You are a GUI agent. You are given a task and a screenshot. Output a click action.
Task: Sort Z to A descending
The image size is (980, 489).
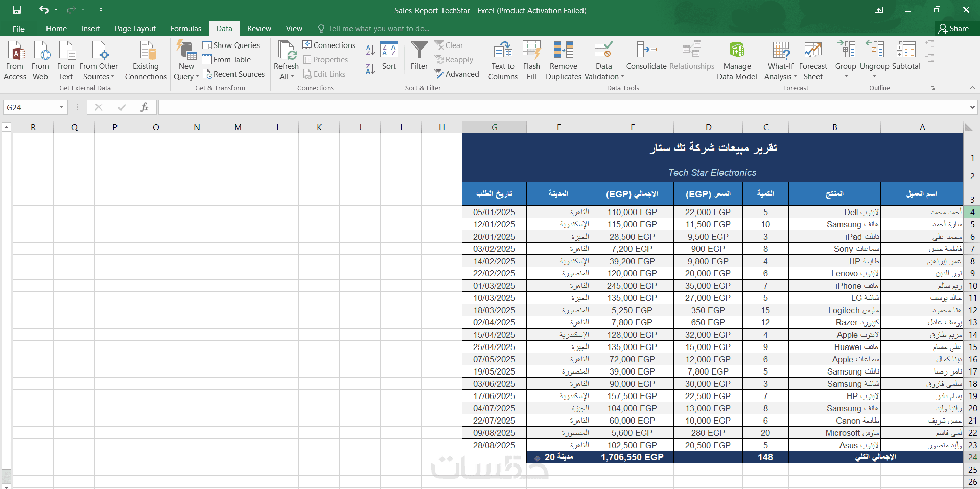coord(370,68)
